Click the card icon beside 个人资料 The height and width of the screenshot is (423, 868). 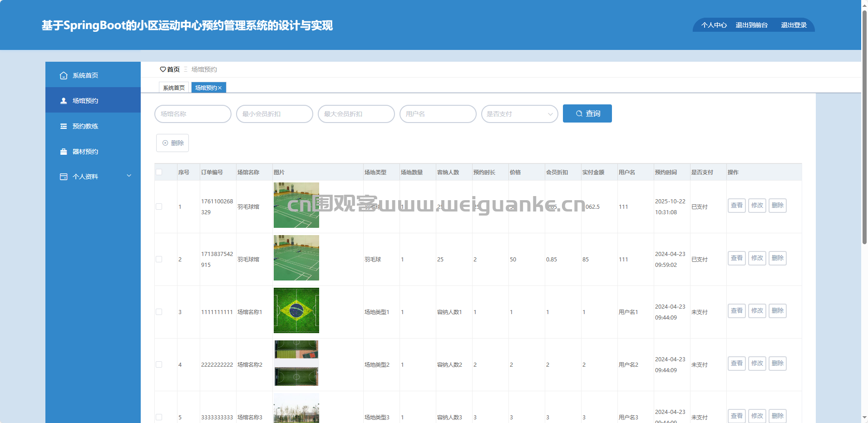[64, 177]
